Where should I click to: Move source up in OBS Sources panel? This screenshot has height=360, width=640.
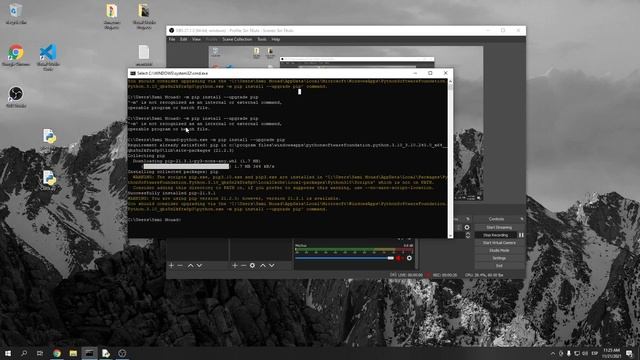263,265
